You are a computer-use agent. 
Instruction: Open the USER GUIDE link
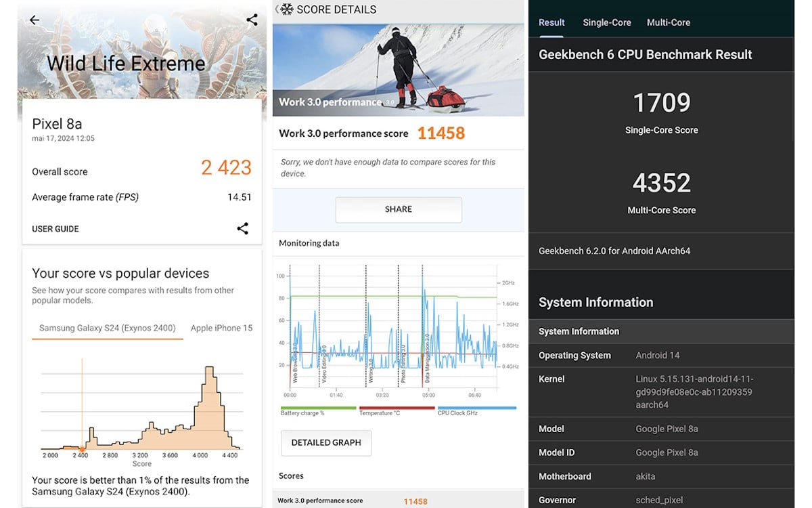point(55,229)
